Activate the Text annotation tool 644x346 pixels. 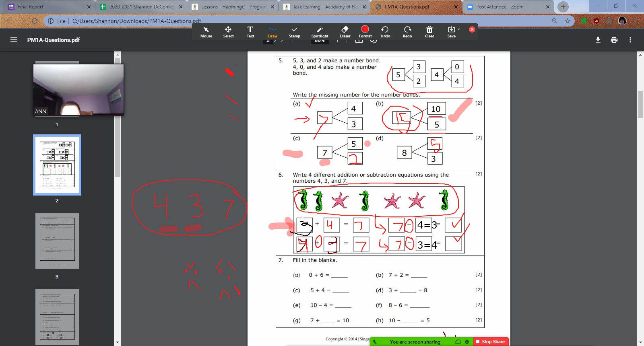click(250, 32)
